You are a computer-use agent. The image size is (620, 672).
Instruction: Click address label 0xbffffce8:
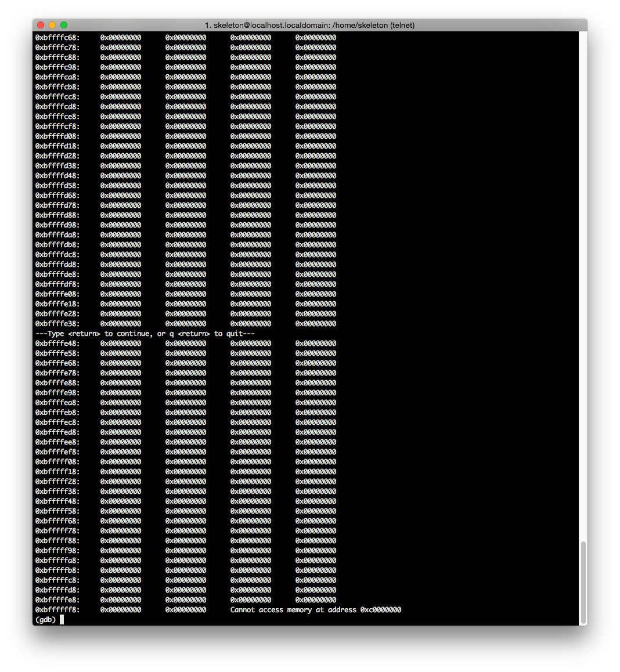[x=57, y=117]
